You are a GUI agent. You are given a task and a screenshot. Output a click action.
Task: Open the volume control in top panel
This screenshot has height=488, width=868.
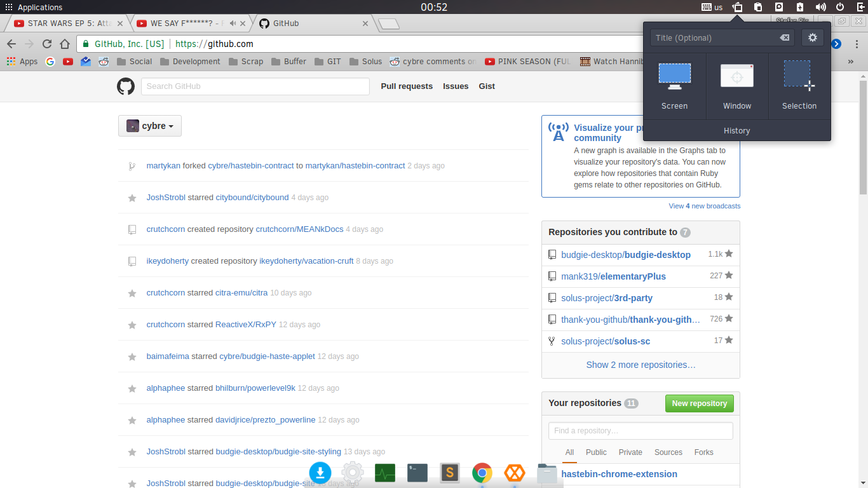[x=820, y=7]
